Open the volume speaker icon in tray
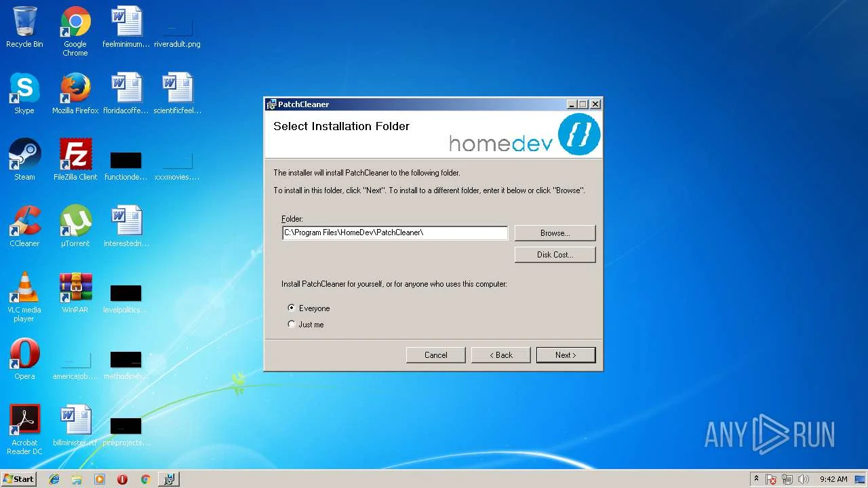 coord(804,479)
